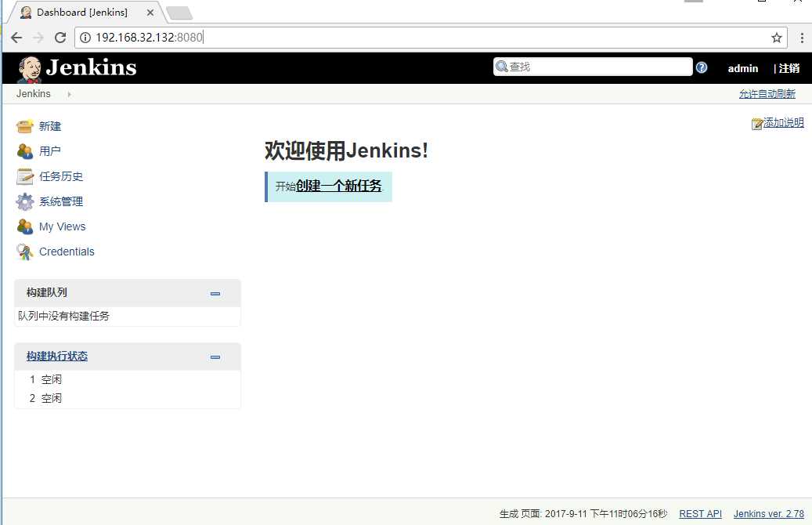
Task: Click the admin user link
Action: 742,68
